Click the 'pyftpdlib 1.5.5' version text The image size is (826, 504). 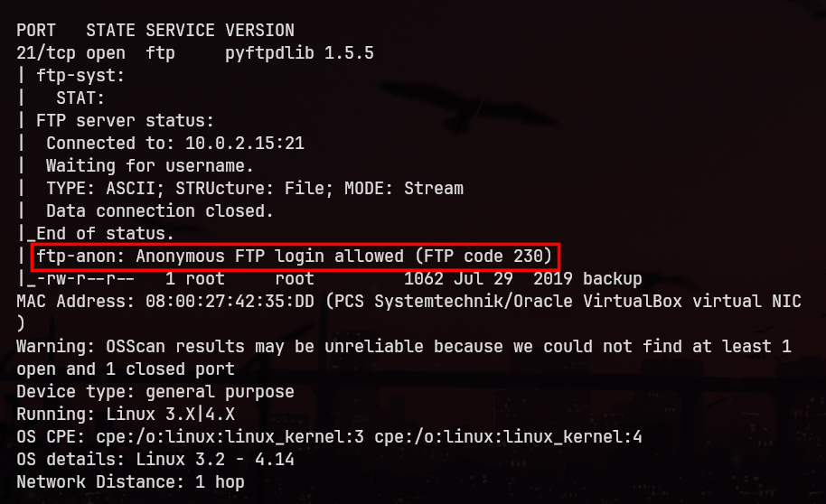coord(299,53)
